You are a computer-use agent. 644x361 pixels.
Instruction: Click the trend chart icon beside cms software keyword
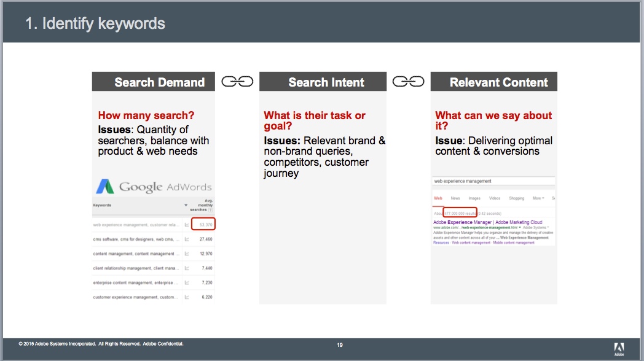[x=186, y=239]
